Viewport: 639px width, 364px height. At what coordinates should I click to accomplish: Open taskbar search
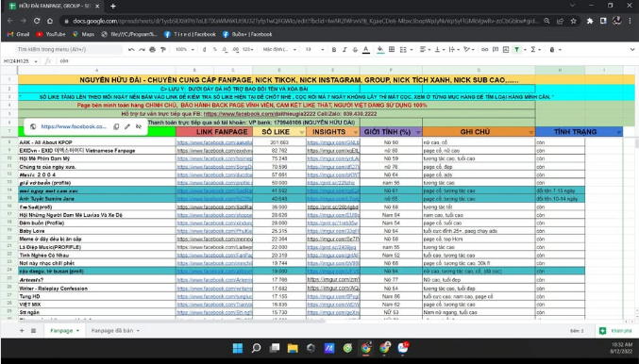pyautogui.click(x=256, y=348)
